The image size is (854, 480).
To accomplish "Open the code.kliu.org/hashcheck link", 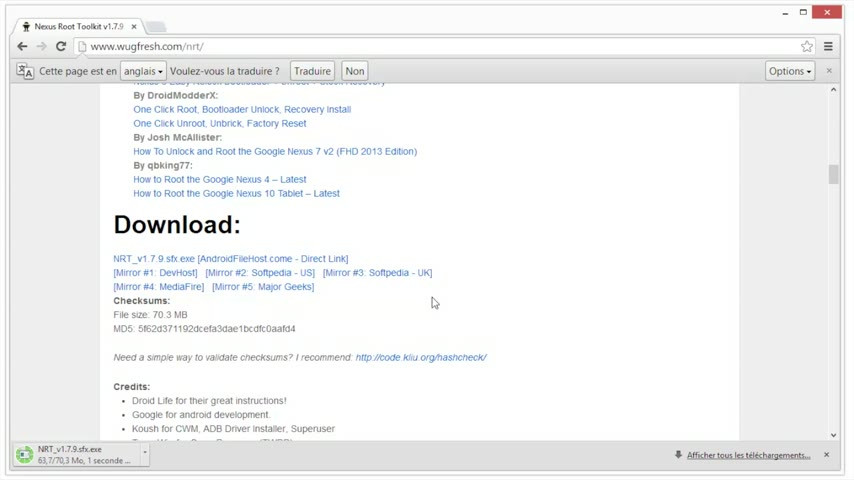I will coord(421,357).
